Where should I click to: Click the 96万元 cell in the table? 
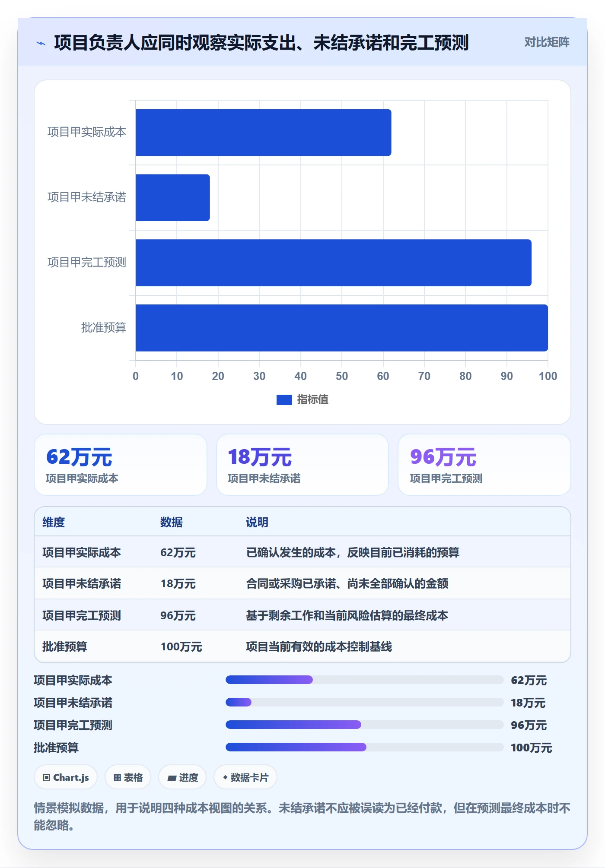[178, 615]
